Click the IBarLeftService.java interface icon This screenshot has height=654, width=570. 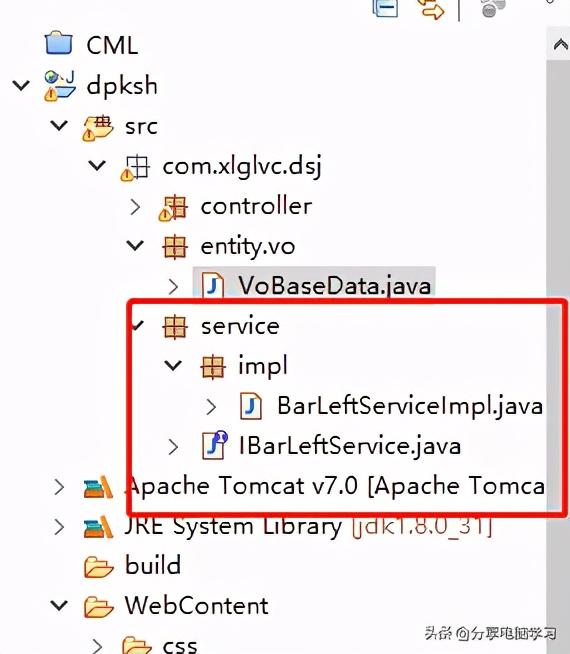pos(214,445)
